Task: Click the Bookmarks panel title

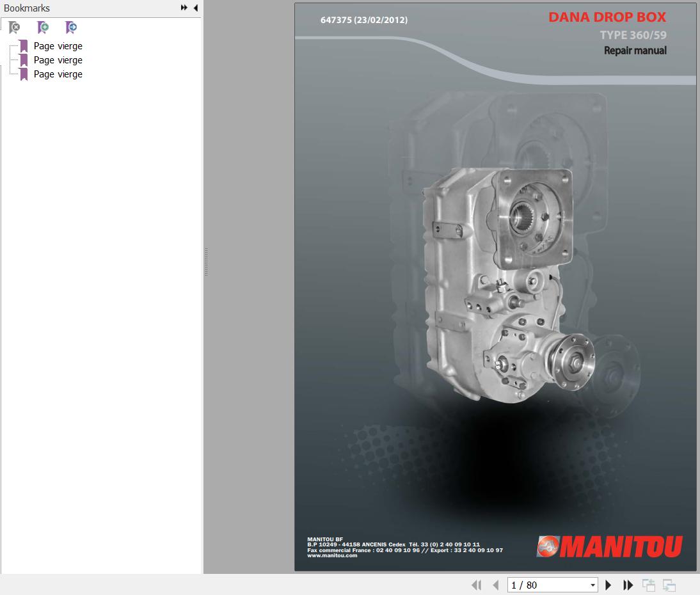Action: pos(27,8)
